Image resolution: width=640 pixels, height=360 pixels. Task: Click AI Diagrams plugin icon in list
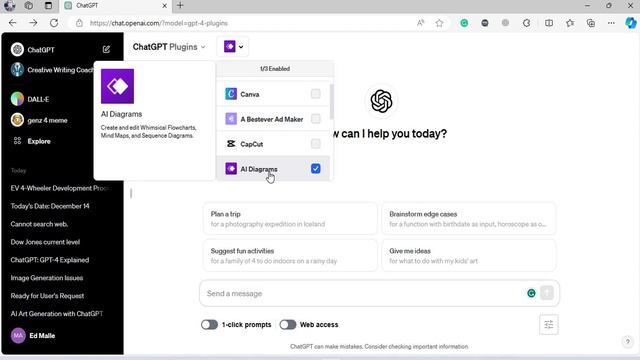(231, 169)
